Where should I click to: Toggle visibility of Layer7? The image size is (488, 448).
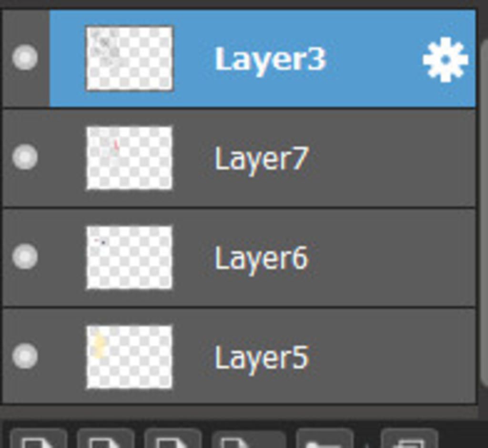point(25,157)
